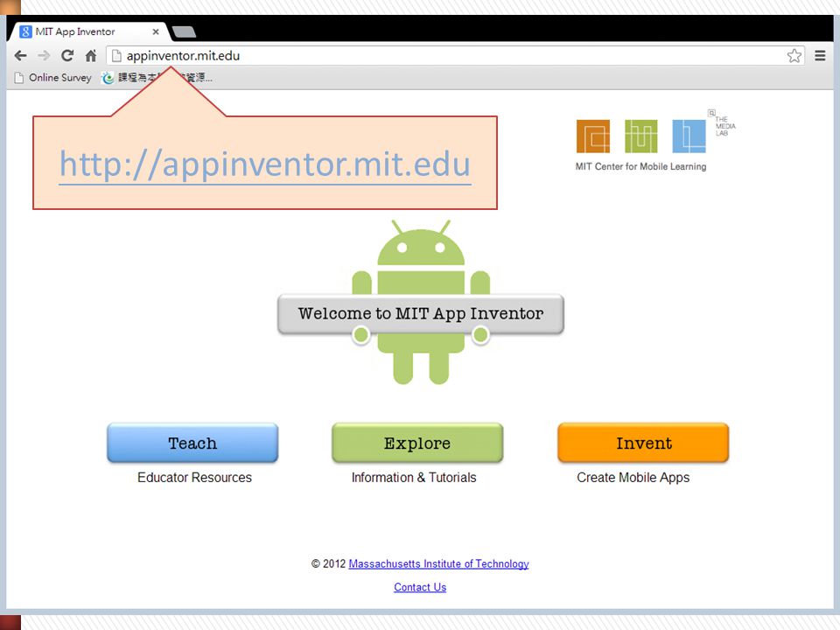Close the MIT App Inventor tab
Screen dimensions: 840x630
pos(156,31)
